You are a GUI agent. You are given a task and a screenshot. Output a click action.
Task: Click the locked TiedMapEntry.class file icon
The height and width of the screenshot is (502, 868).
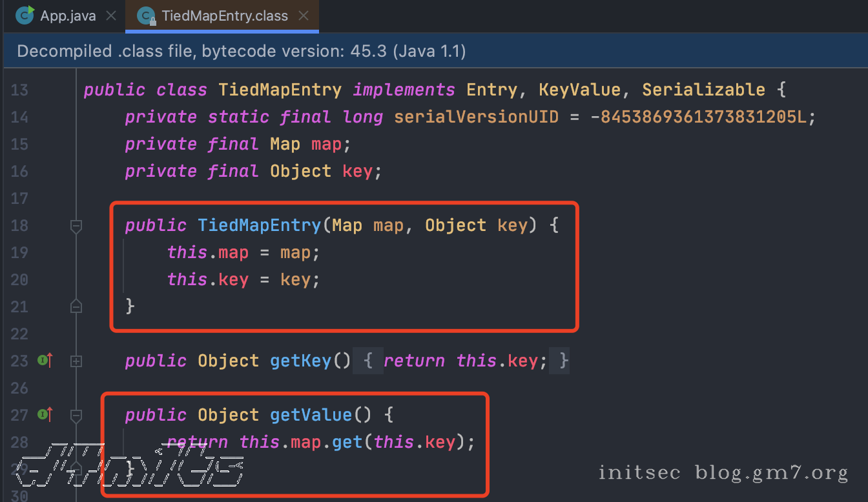(147, 15)
